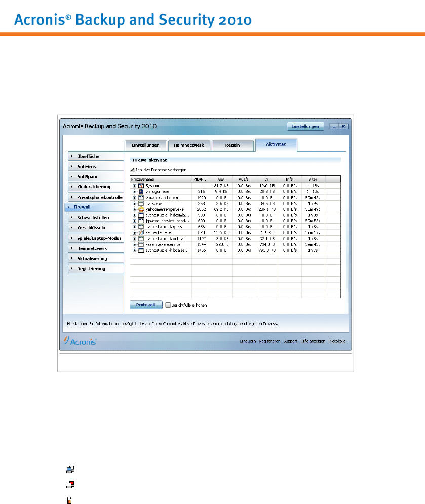Image resolution: width=425 pixels, height=504 pixels.
Task: Open Antivirus in the sidebar
Action: pyautogui.click(x=96, y=166)
